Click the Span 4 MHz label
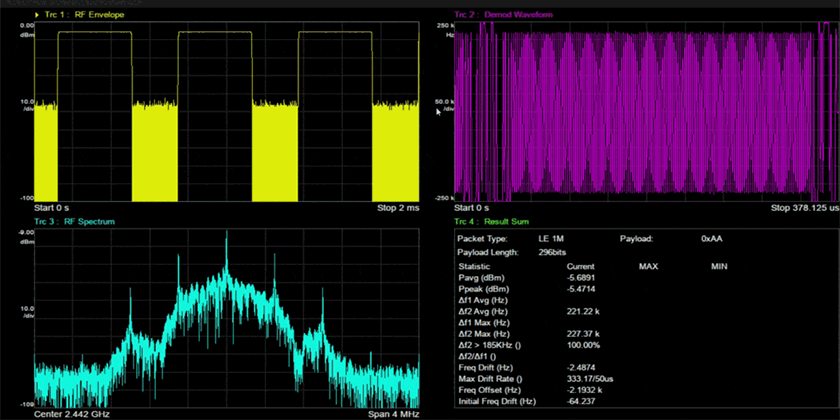The width and height of the screenshot is (840, 420). tap(393, 412)
